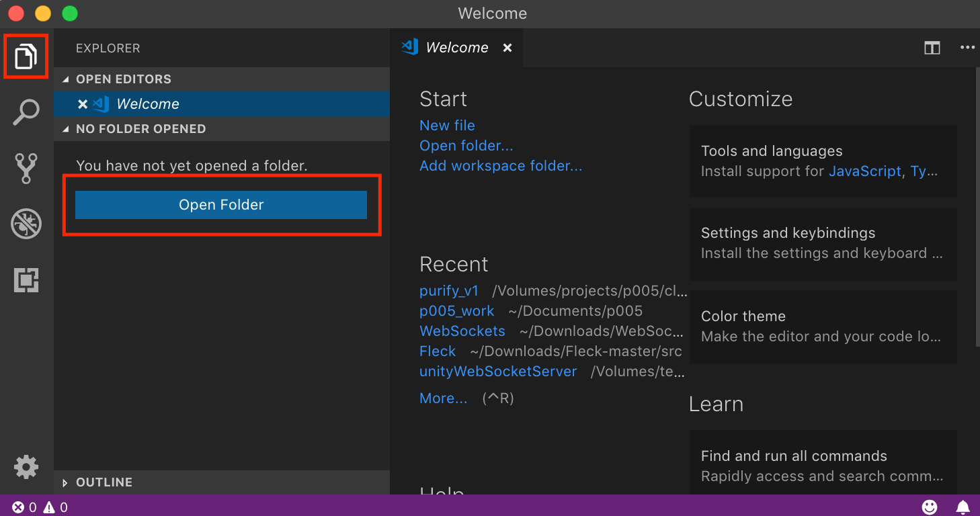The height and width of the screenshot is (516, 980).
Task: Click Add workspace folder... link
Action: pos(501,166)
